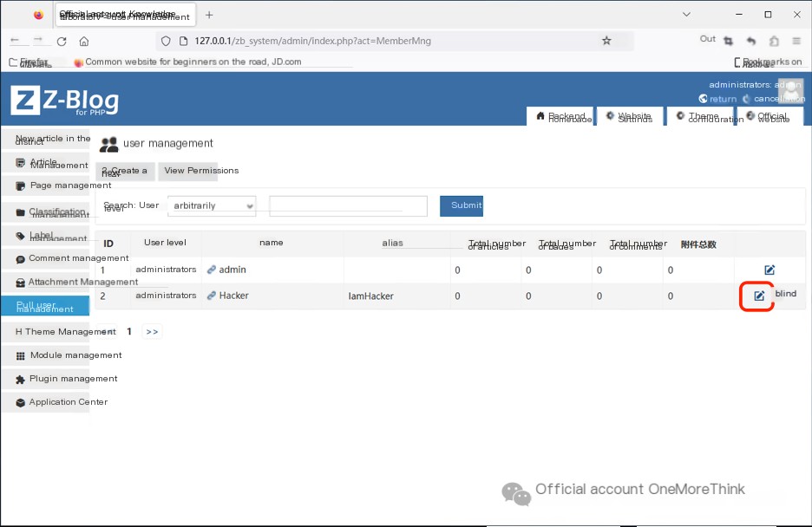Click the edit icon for Hacker user
This screenshot has height=527, width=812.
[x=759, y=296]
